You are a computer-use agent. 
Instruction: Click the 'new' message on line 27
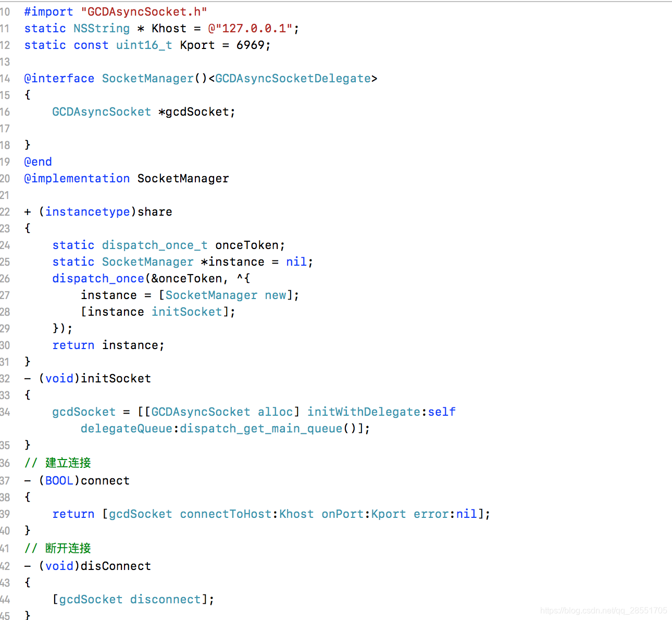(x=276, y=295)
